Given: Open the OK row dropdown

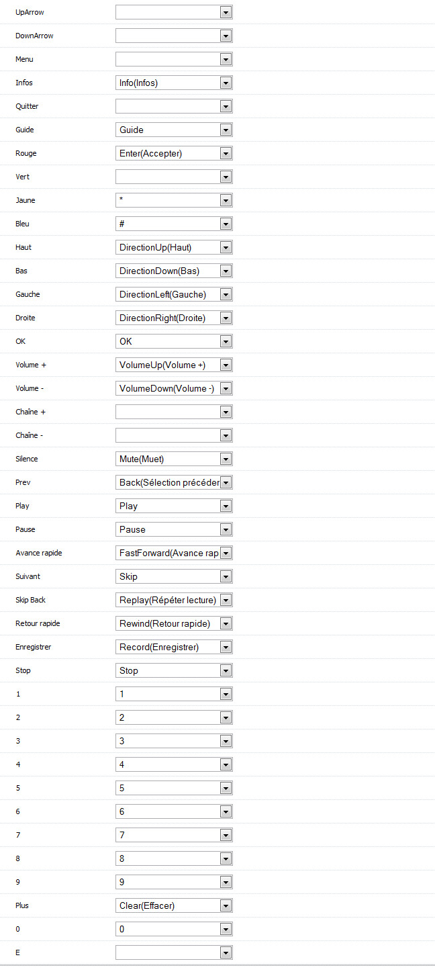Looking at the screenshot, I should 174,341.
